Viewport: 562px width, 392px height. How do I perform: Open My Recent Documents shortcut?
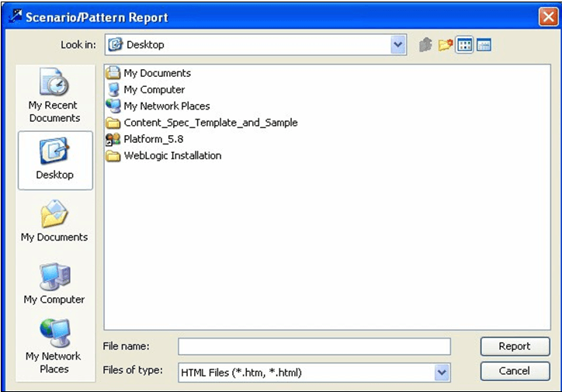pyautogui.click(x=54, y=95)
